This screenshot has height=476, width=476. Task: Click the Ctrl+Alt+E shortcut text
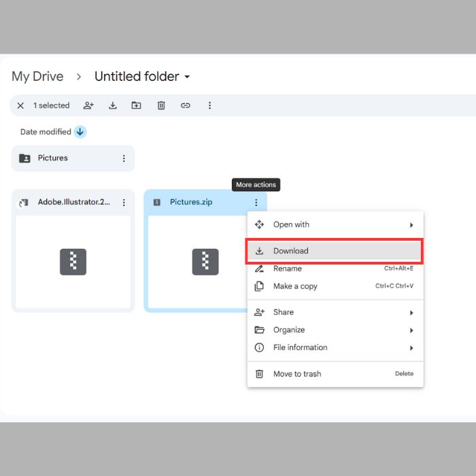coord(398,269)
